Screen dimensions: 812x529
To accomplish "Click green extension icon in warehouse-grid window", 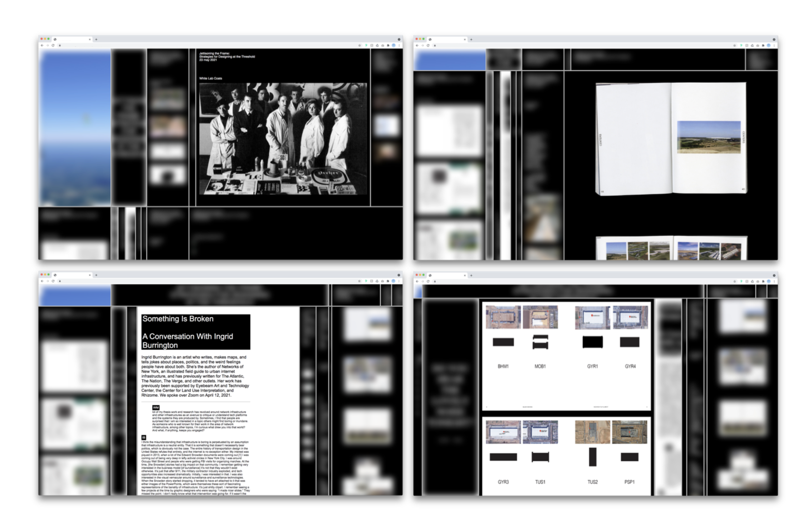I will 741,281.
